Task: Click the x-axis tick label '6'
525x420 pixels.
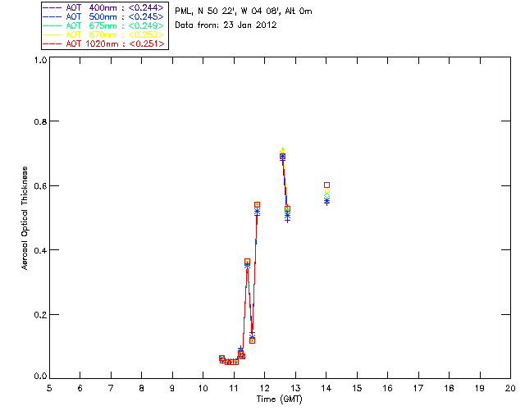Action: [80, 388]
